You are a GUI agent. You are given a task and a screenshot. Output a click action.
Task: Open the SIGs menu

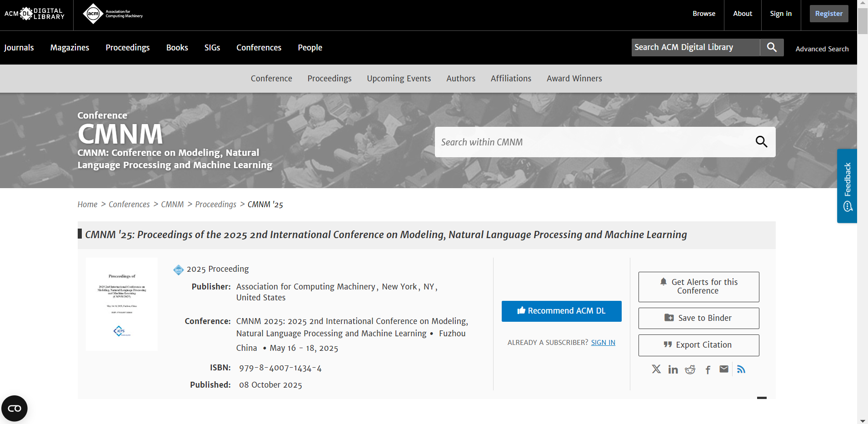[x=212, y=48]
